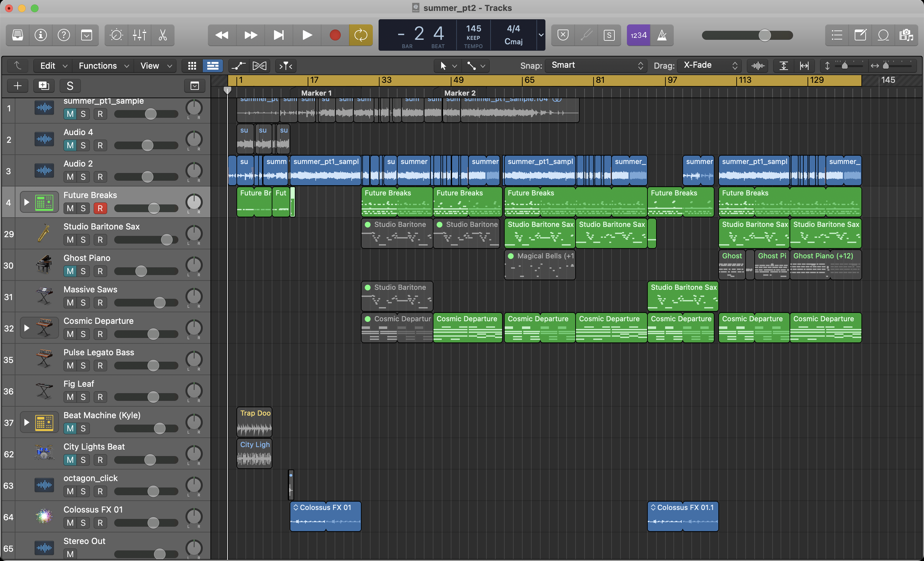
Task: Enable the count-in 1234 button
Action: [638, 35]
